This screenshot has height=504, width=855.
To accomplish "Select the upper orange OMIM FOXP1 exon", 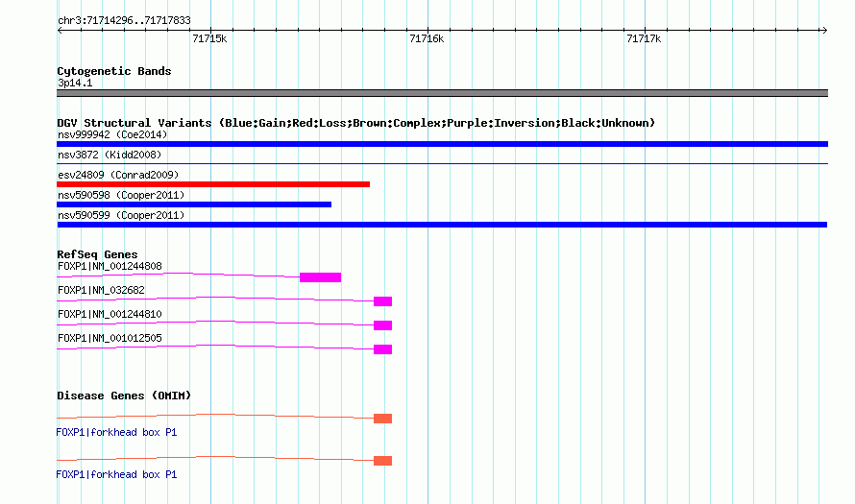I will 382,419.
